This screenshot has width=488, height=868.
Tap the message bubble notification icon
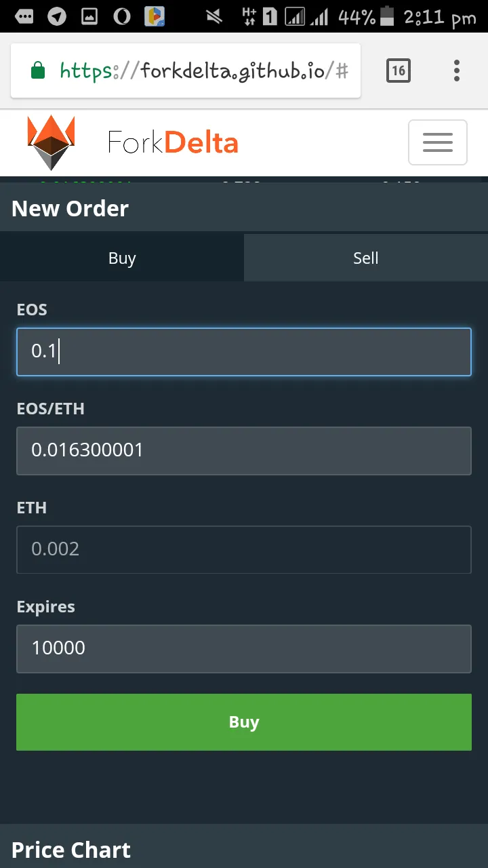[x=24, y=17]
